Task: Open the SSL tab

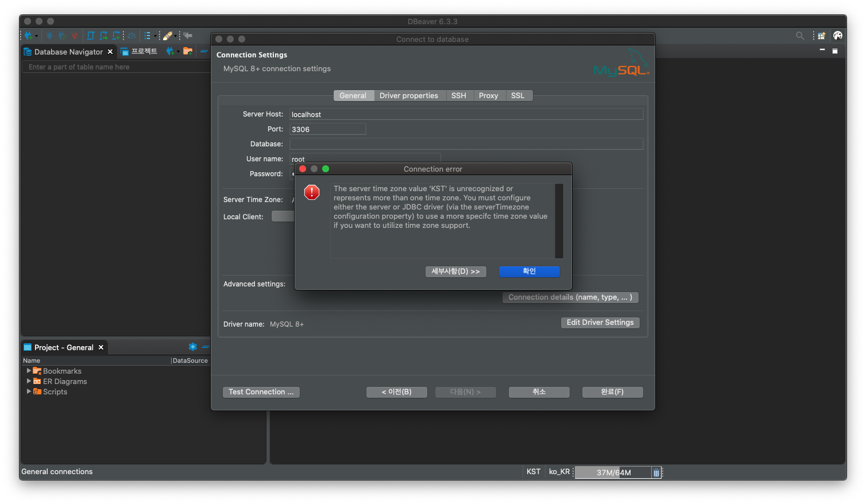Action: (x=518, y=96)
